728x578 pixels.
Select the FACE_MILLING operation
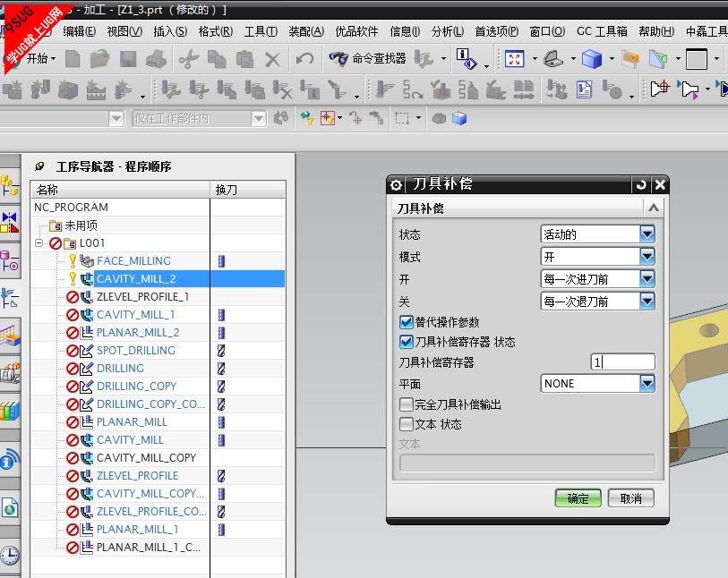tap(133, 260)
